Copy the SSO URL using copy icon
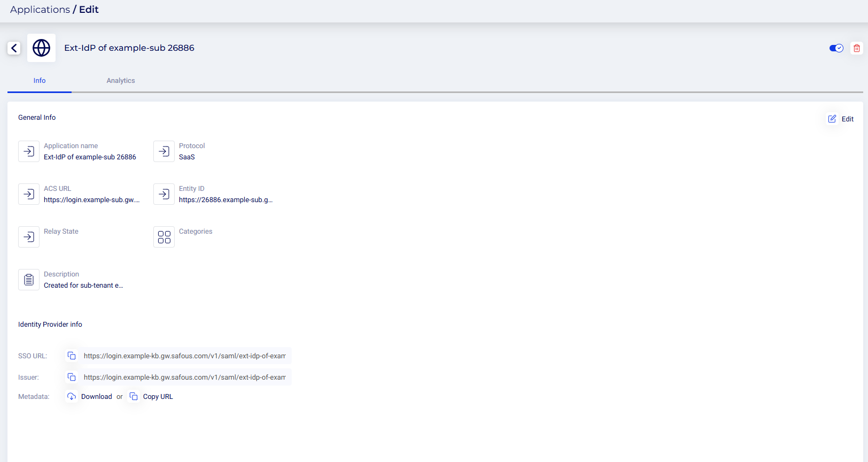The height and width of the screenshot is (462, 868). click(x=72, y=356)
